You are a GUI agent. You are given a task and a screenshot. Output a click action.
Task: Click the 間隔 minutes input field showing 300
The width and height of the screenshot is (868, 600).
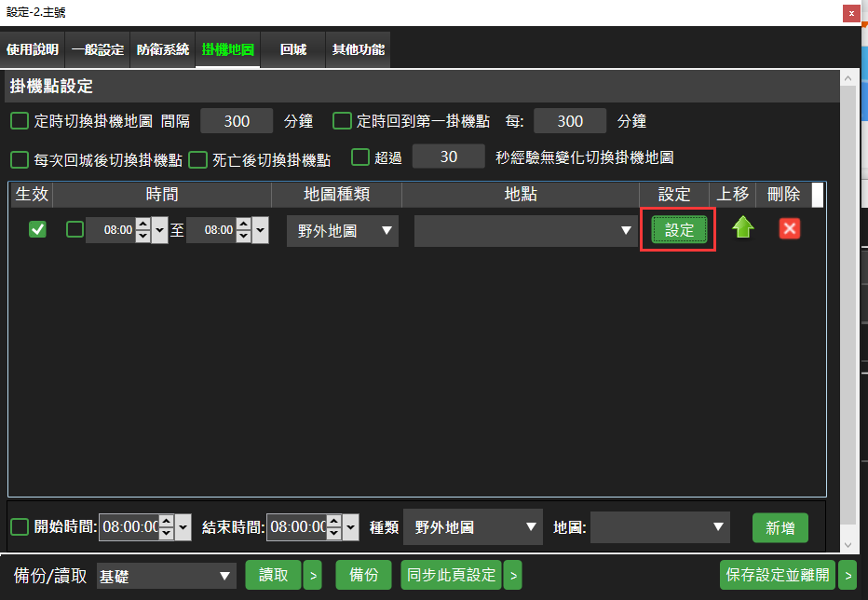point(237,121)
